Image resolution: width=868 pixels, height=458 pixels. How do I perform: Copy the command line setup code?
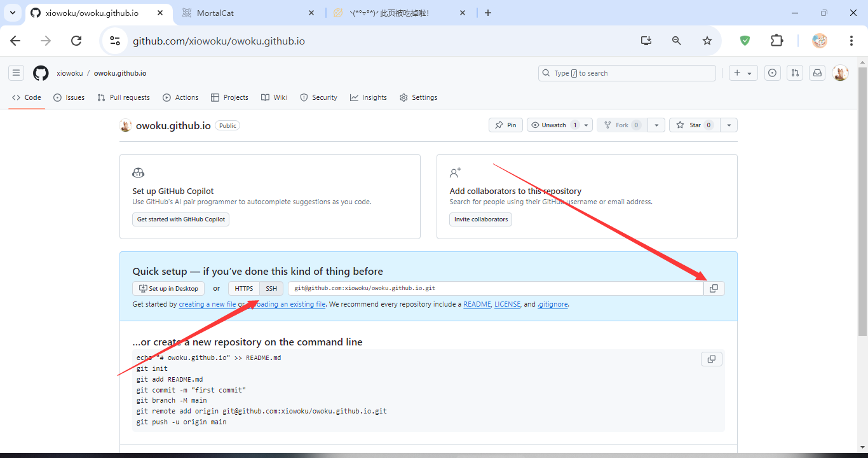coord(711,359)
